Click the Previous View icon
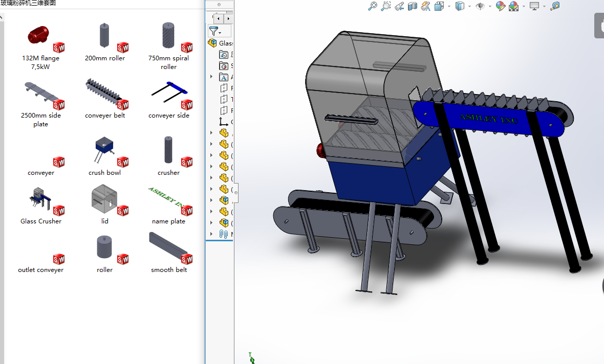Screen dimensions: 604x364 399,6
